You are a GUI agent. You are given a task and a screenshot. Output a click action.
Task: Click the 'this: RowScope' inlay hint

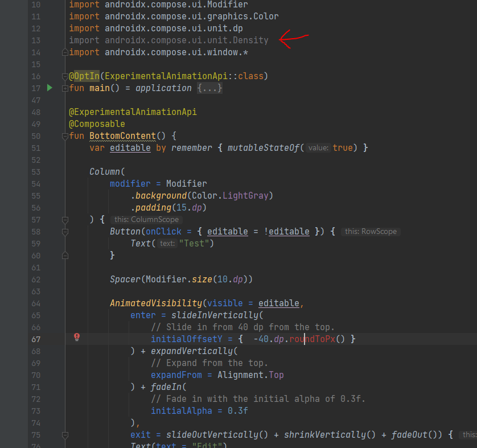click(x=371, y=232)
